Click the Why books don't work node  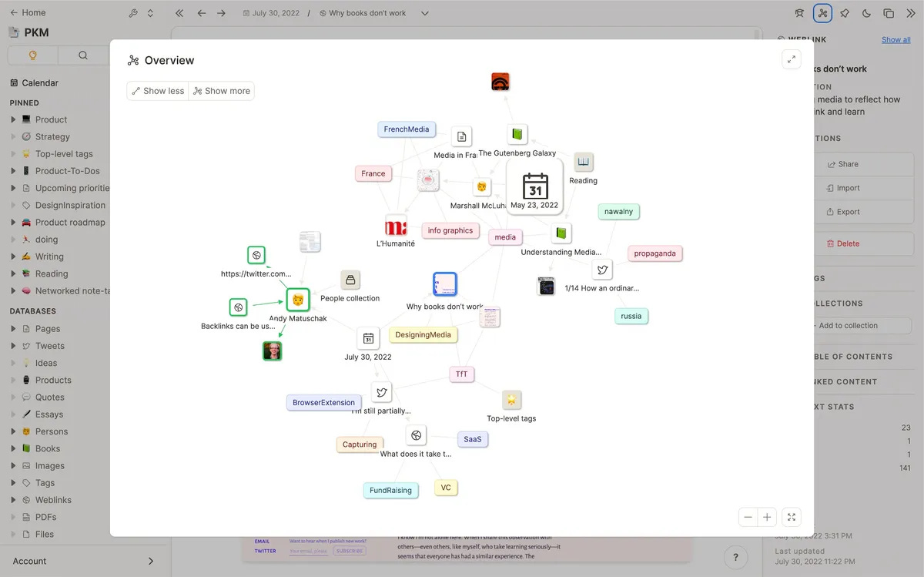(445, 284)
